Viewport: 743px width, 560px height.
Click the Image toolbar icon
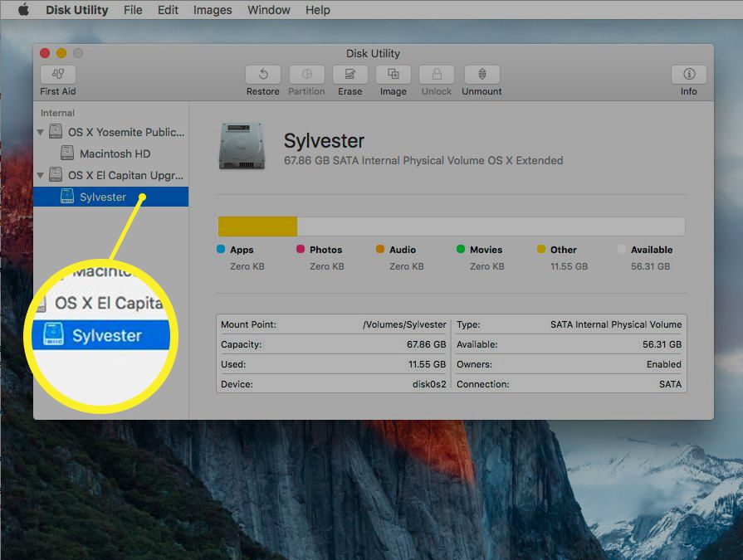pyautogui.click(x=393, y=75)
